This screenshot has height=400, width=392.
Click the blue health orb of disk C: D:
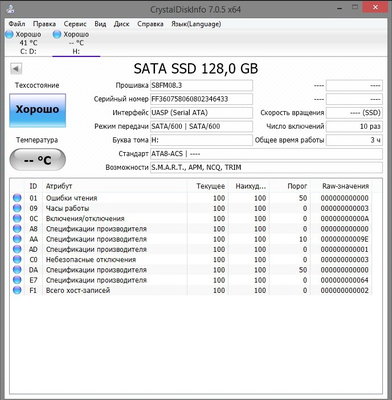point(9,34)
